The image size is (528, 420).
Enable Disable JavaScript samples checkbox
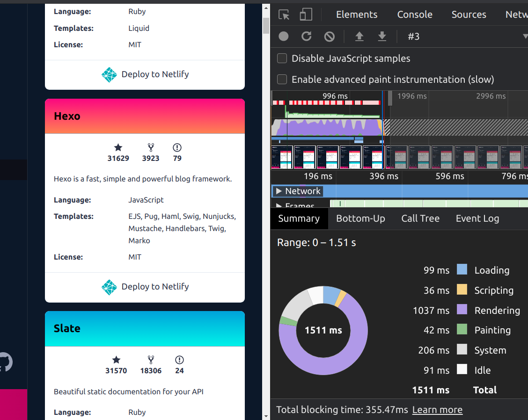click(282, 58)
